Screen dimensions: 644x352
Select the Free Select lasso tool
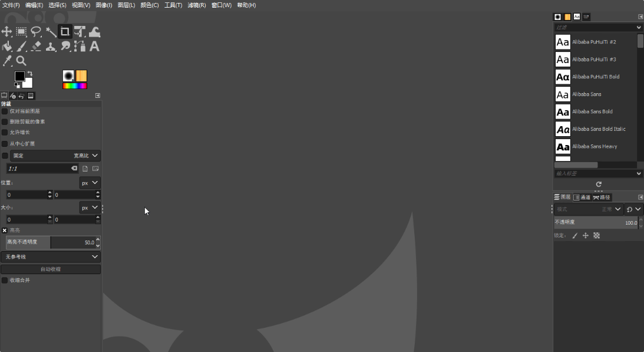click(x=36, y=32)
